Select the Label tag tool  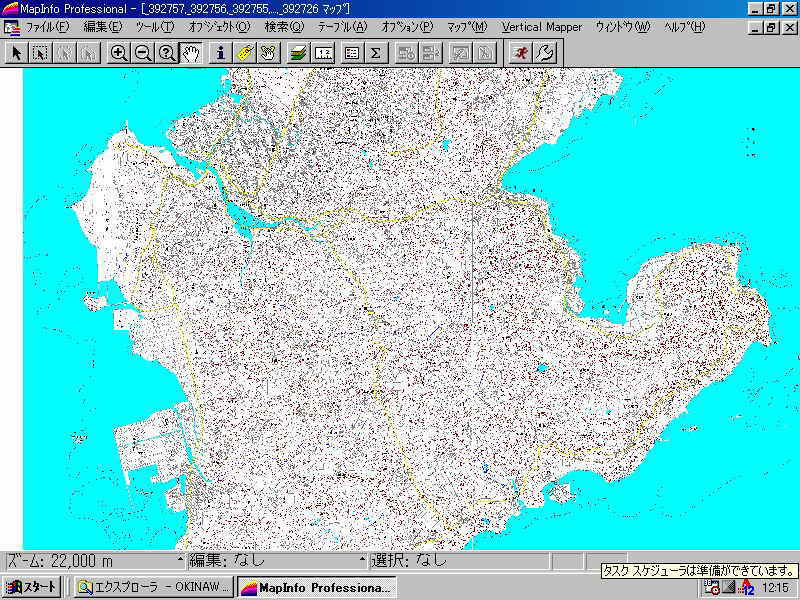[x=245, y=53]
